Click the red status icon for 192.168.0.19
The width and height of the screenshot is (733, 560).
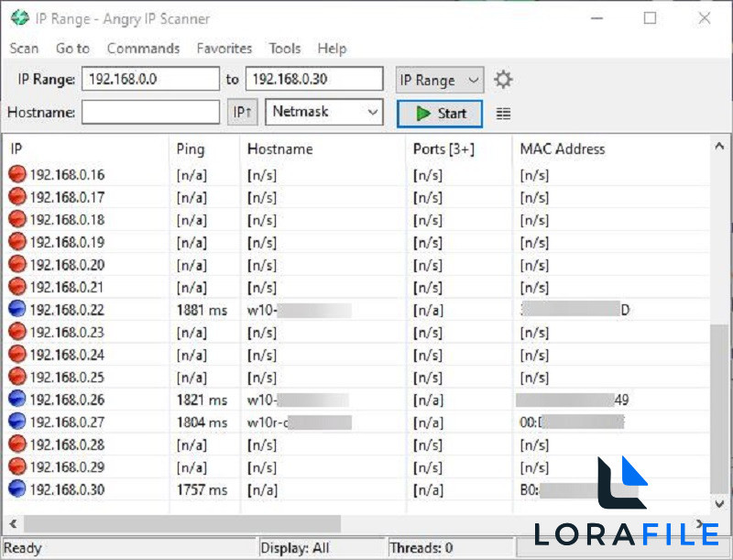click(17, 242)
